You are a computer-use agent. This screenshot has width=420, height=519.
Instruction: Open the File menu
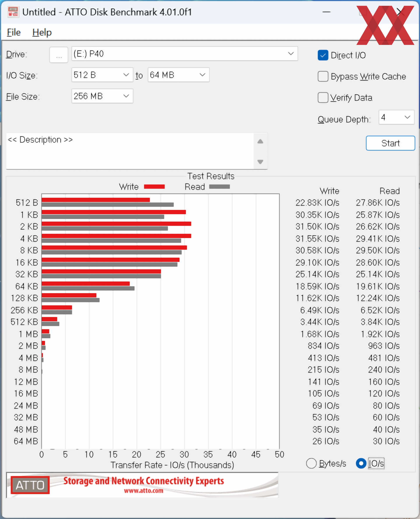coord(14,32)
